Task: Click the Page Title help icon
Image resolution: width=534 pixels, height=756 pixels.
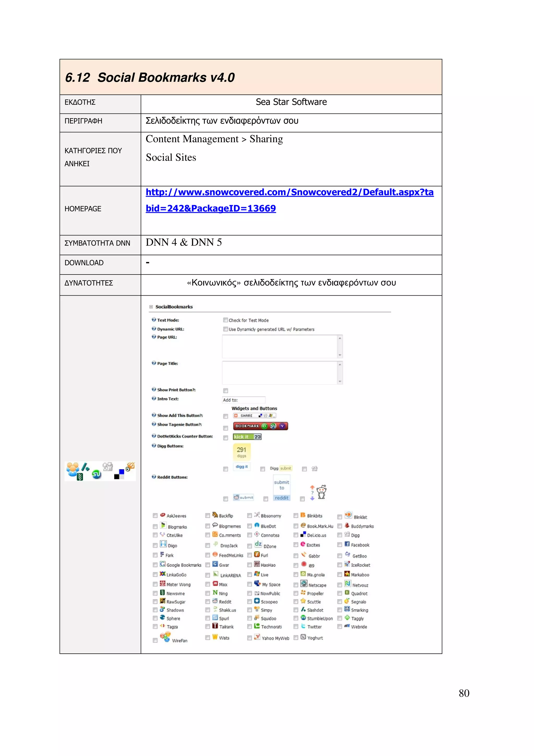Action: tap(154, 363)
